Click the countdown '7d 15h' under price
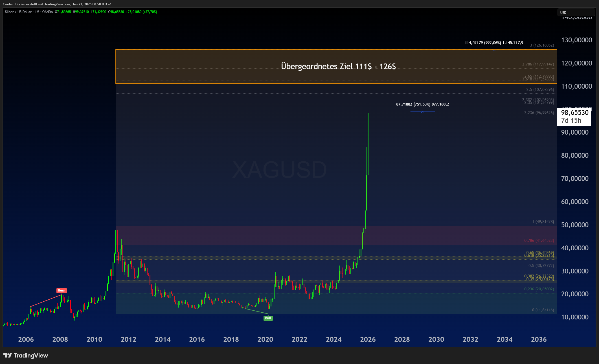Viewport: 599px width, 364px height. coord(571,120)
